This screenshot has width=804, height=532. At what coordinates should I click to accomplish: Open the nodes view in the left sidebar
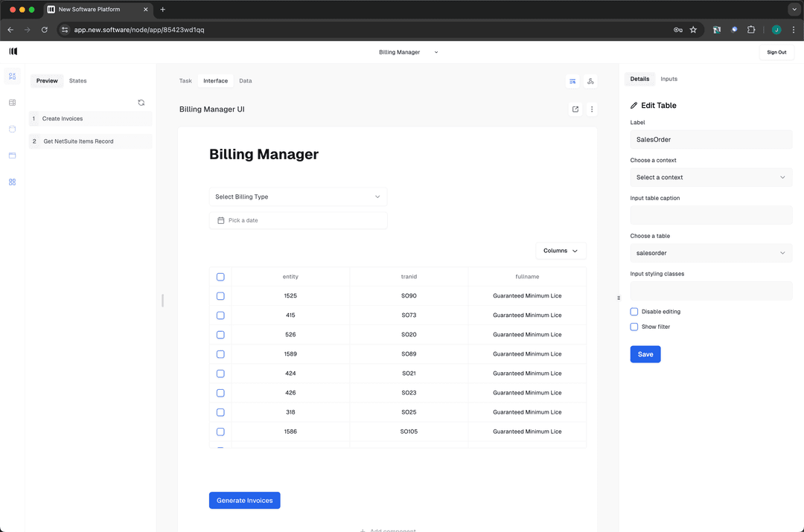pos(13,77)
